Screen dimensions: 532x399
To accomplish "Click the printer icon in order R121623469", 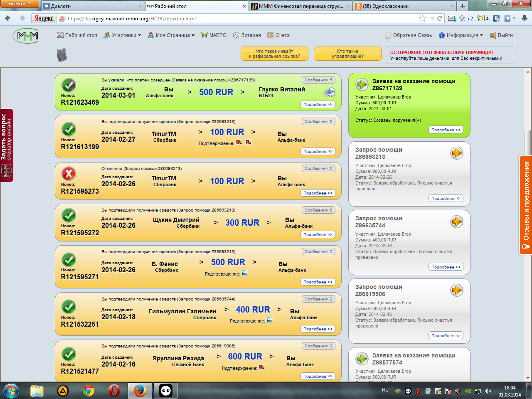I will pos(329,92).
